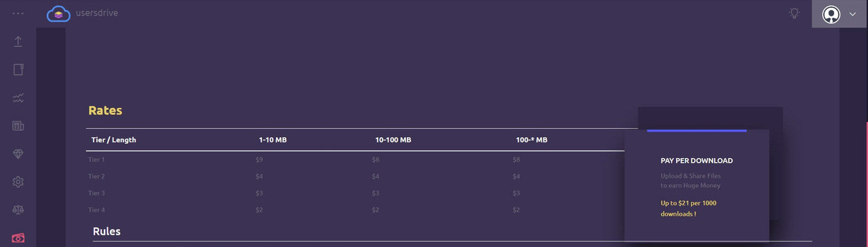Go to usersdrive home logo

pos(82,13)
